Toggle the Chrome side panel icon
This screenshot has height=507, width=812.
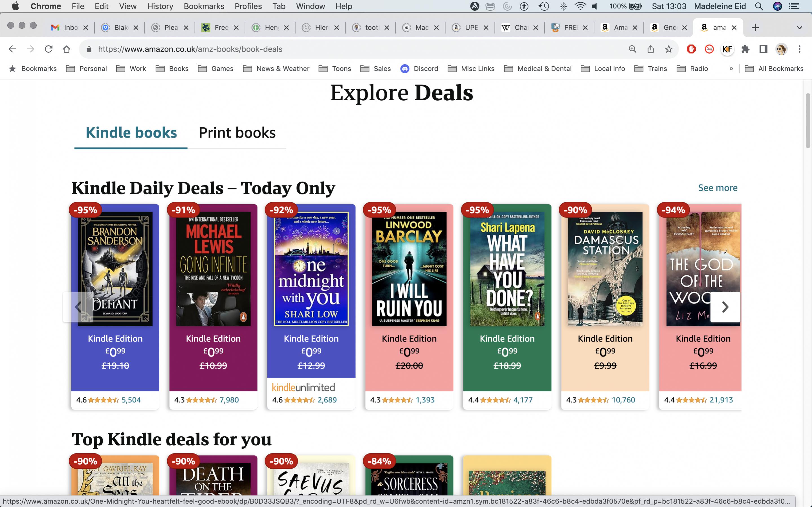coord(763,49)
